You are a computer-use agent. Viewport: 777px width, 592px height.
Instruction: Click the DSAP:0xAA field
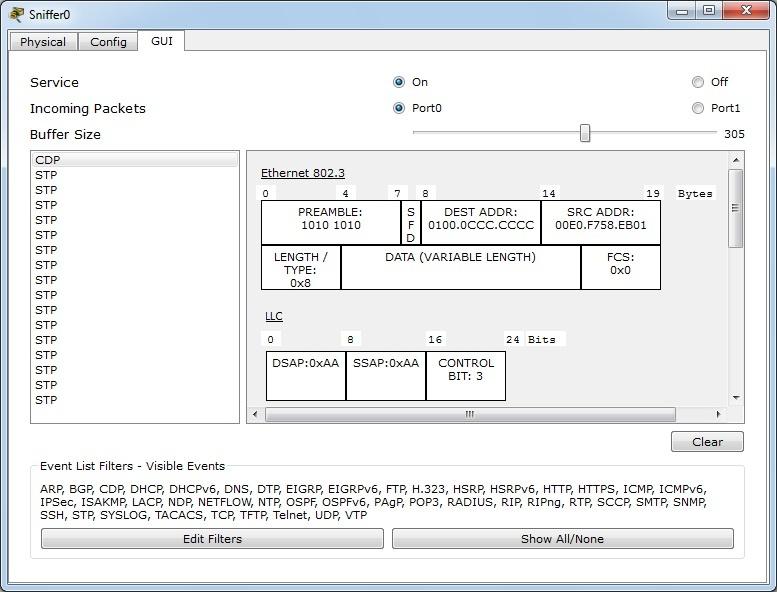306,376
